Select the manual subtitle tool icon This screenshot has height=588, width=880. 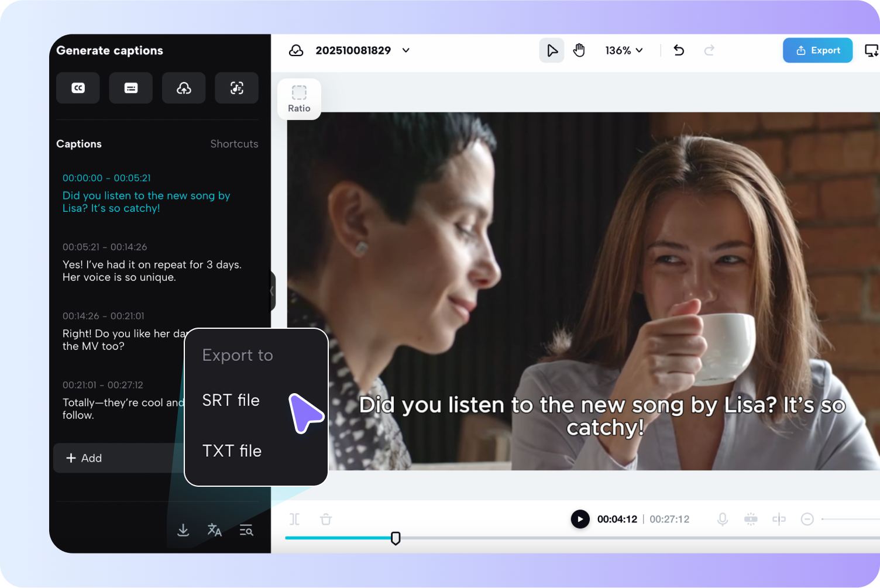pyautogui.click(x=131, y=88)
